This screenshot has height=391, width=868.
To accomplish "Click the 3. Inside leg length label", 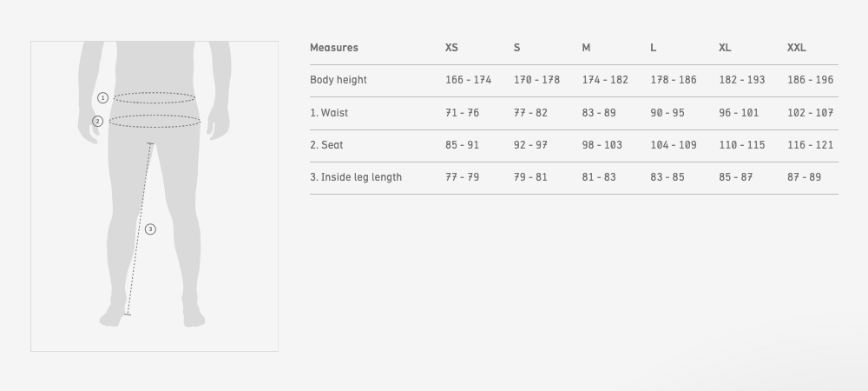I will click(x=356, y=177).
